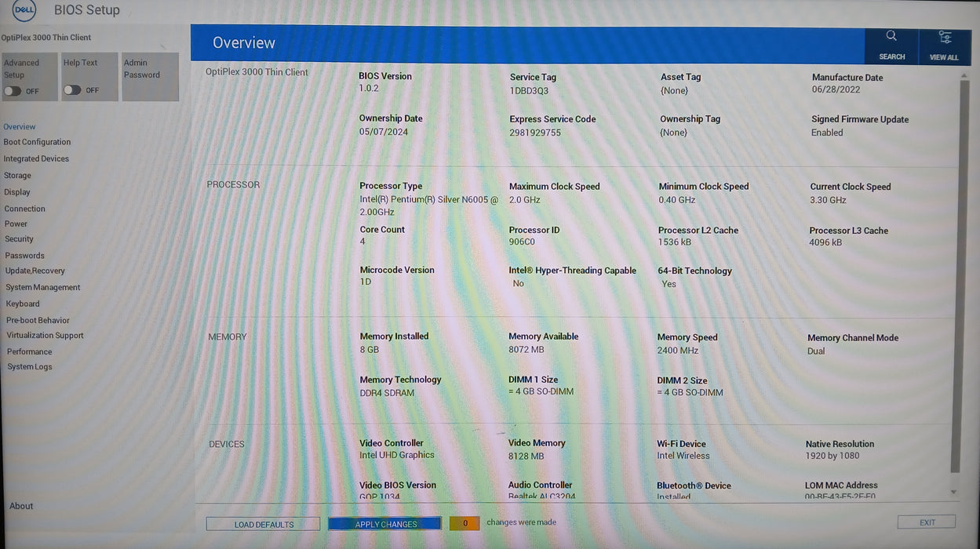Image resolution: width=980 pixels, height=549 pixels.
Task: Click Processor L2 Cache 1536 kB
Action: click(x=675, y=242)
